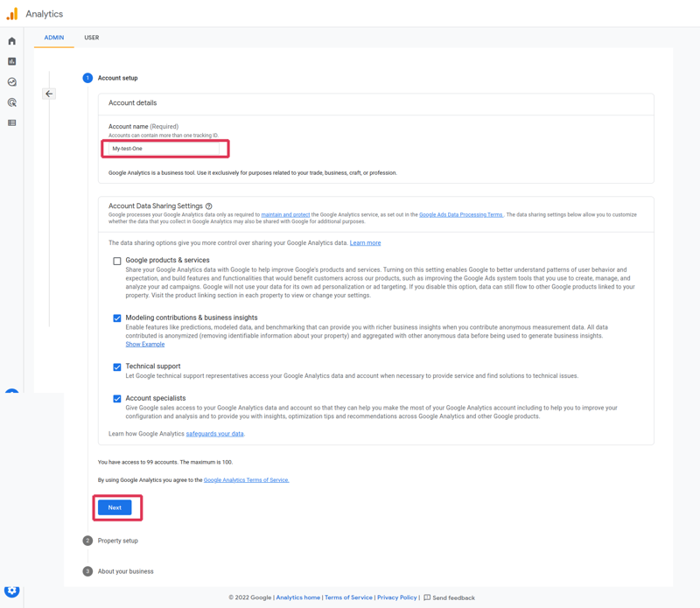Select the Explore icon in the sidebar

(x=10, y=83)
